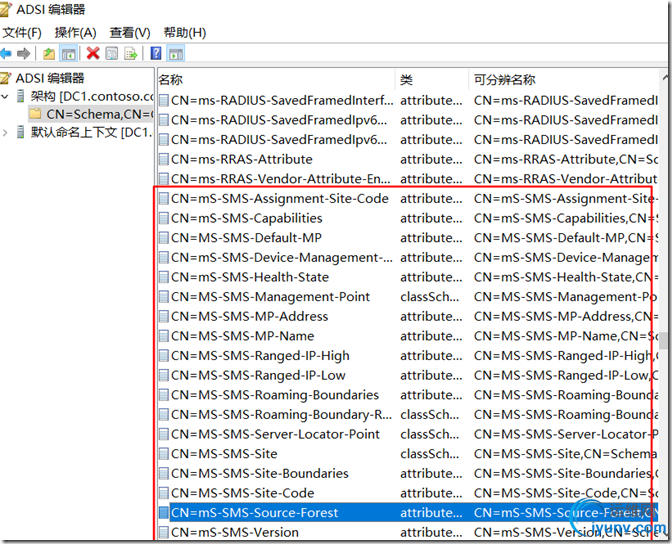Select CN=MS-SMS-Management-Point row name

point(270,297)
